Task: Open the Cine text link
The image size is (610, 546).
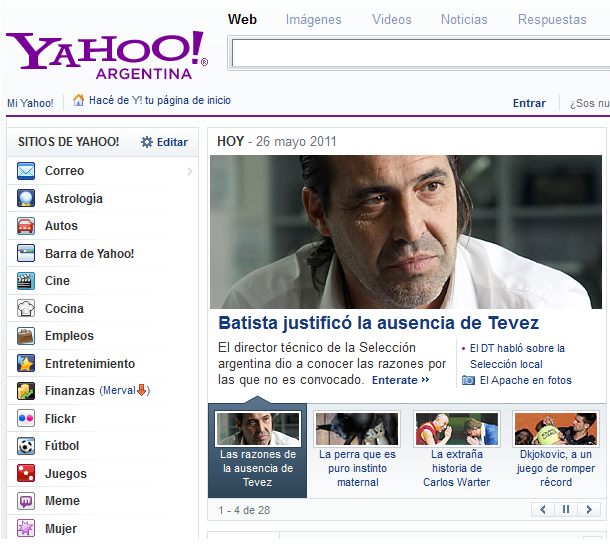Action: click(57, 281)
